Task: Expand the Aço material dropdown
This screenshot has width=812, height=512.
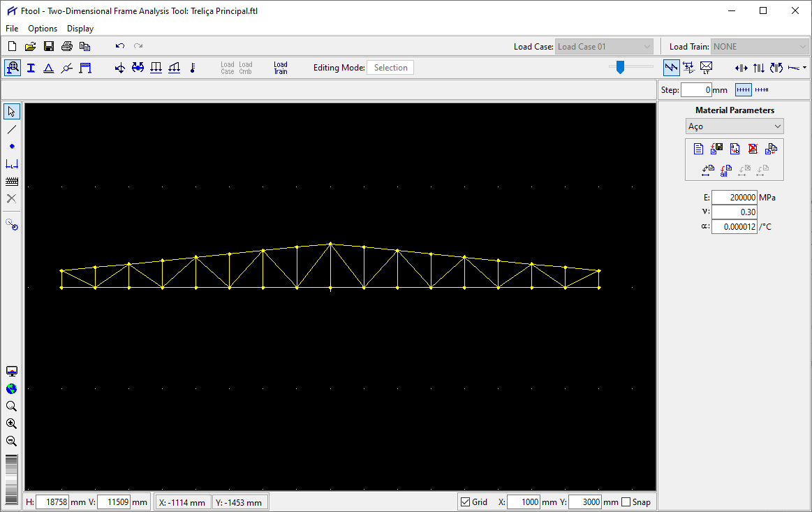Action: 735,126
